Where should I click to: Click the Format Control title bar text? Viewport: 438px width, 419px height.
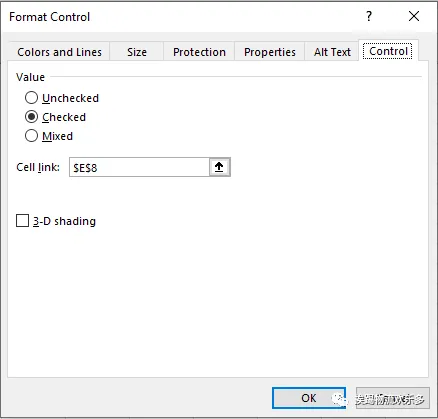click(x=50, y=17)
